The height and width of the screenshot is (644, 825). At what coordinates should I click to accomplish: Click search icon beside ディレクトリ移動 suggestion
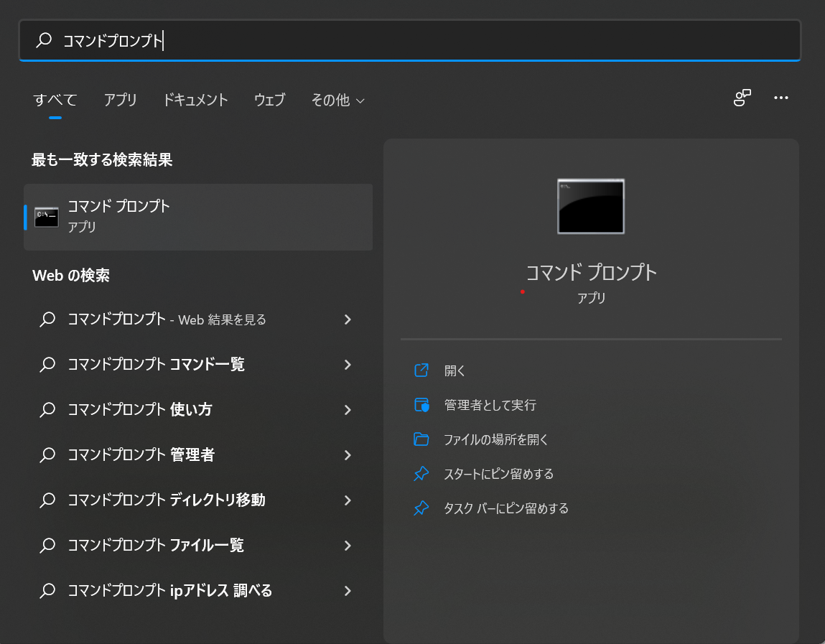47,500
